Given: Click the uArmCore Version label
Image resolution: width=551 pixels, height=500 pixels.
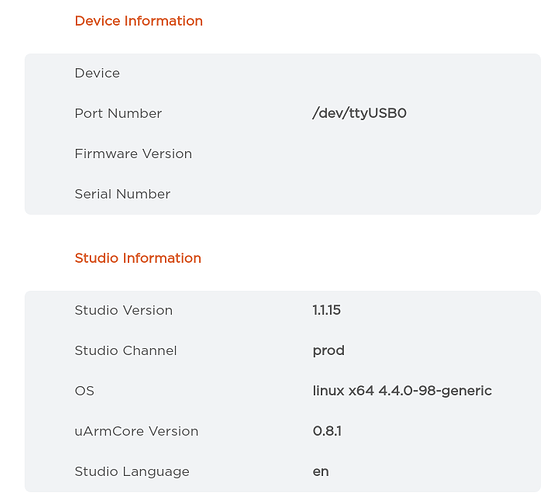Looking at the screenshot, I should [x=136, y=431].
